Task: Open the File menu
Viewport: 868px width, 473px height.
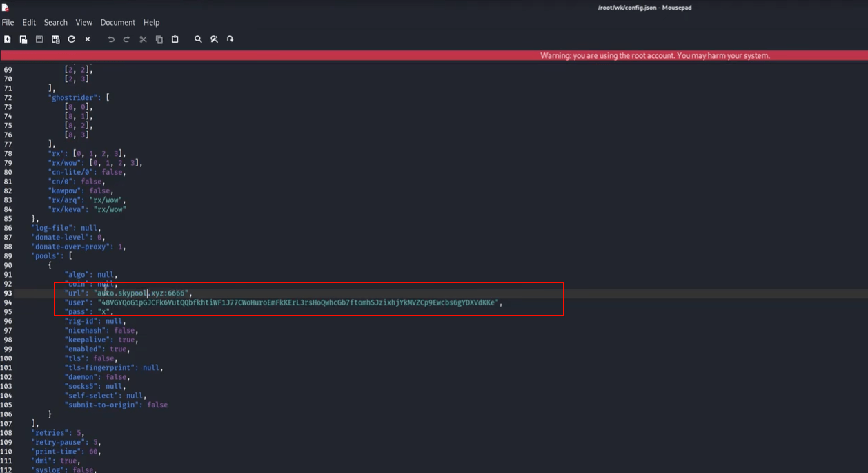Action: click(8, 22)
